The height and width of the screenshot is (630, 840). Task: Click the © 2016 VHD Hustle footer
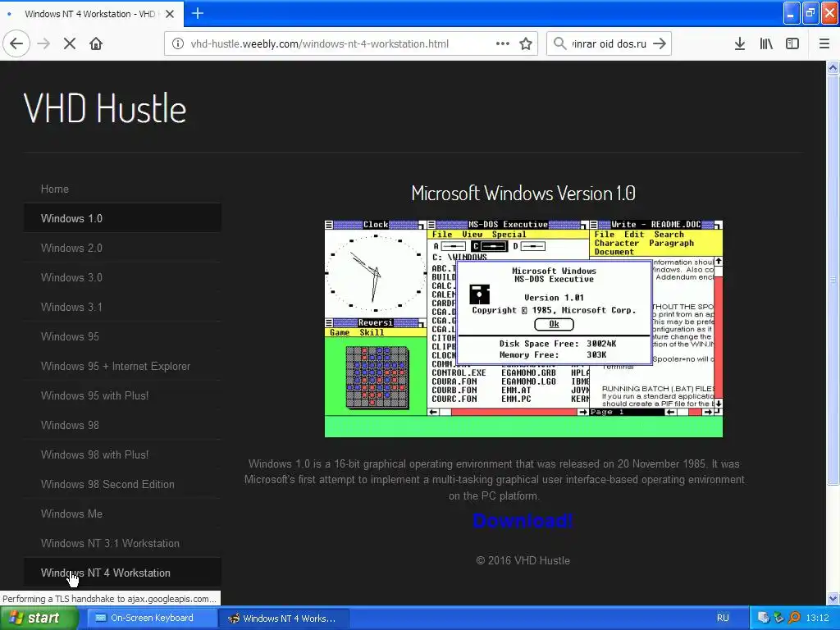pos(523,560)
